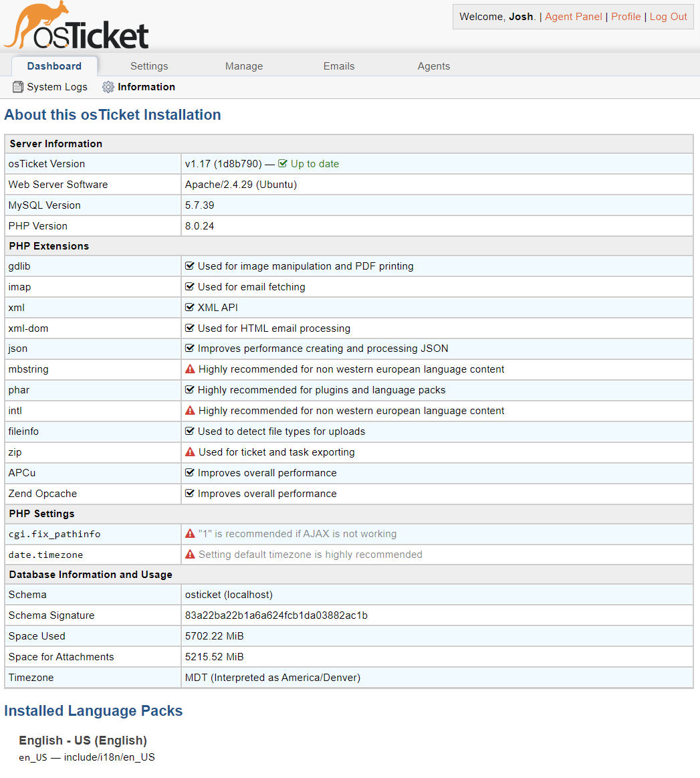Click the osticket (localhost) schema value
700x778 pixels.
[229, 595]
